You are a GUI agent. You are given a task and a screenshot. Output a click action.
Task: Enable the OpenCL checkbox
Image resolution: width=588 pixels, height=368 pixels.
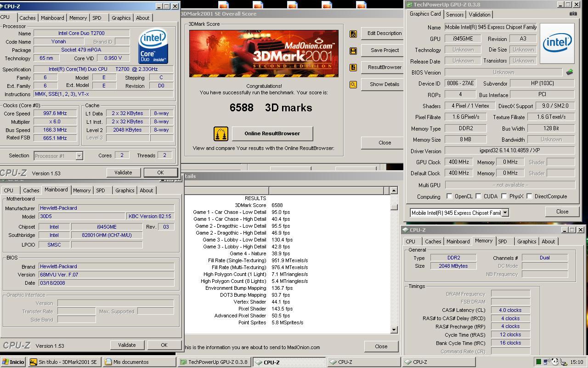(x=449, y=196)
